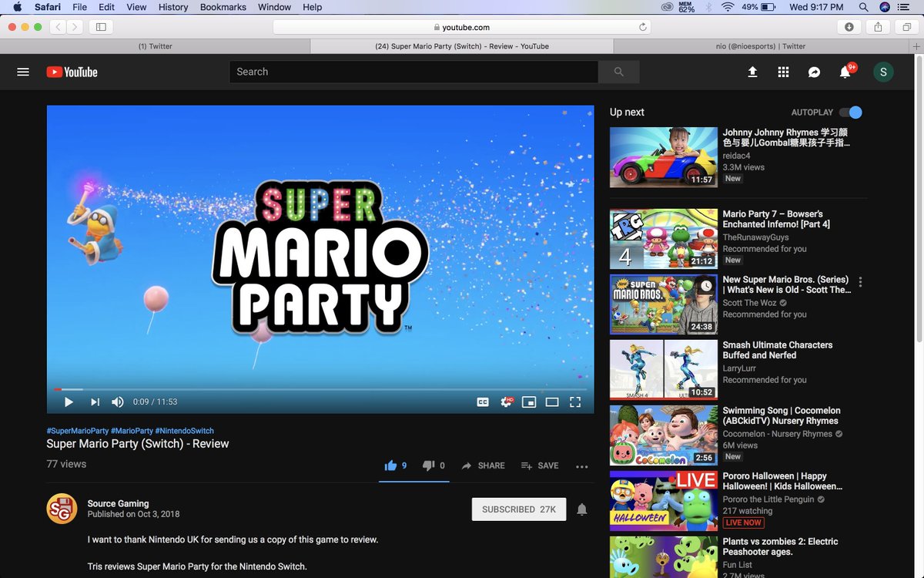The height and width of the screenshot is (578, 924).
Task: Dislike the video with thumbs down
Action: pyautogui.click(x=435, y=465)
